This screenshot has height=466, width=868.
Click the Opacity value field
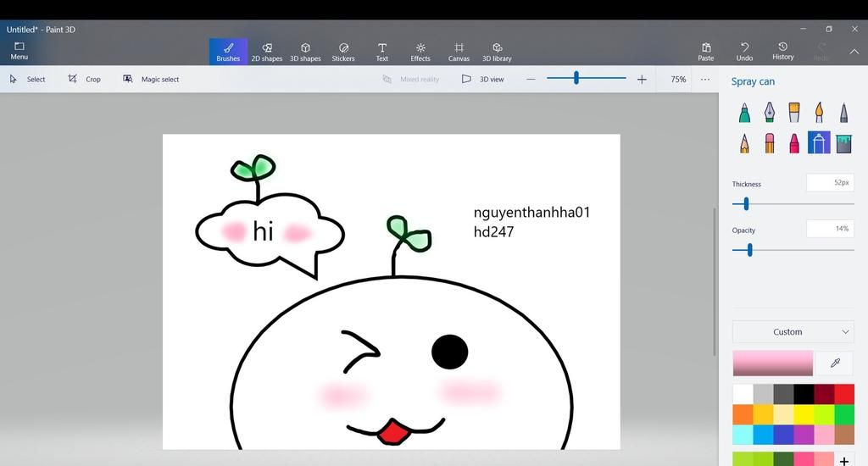pyautogui.click(x=831, y=229)
